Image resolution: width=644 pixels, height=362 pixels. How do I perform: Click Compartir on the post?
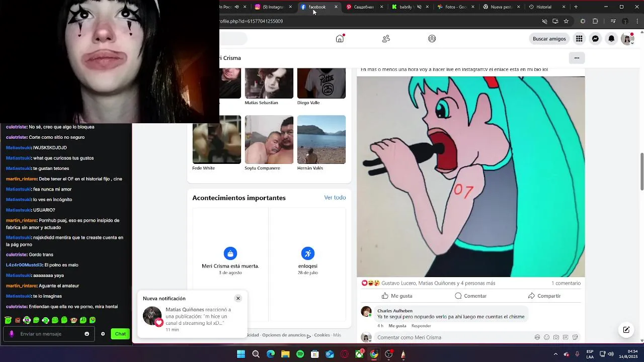pos(544,296)
